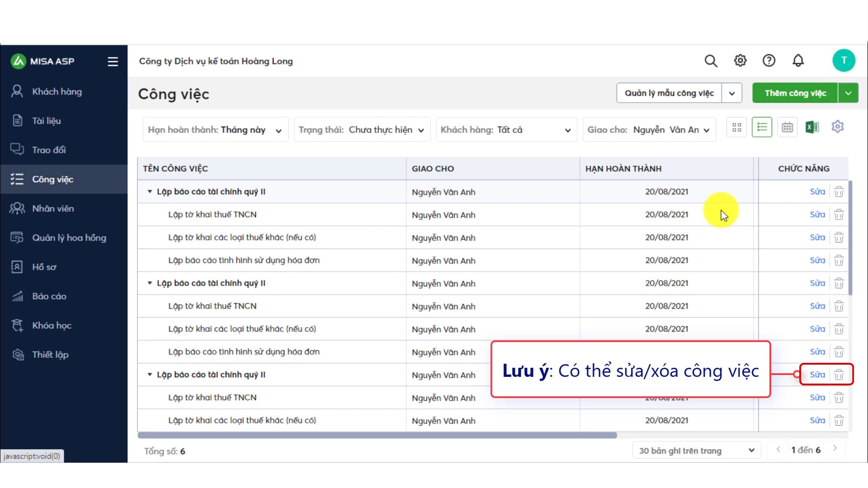This screenshot has width=868, height=488.
Task: Open the settings gear in the top header
Action: click(x=740, y=60)
